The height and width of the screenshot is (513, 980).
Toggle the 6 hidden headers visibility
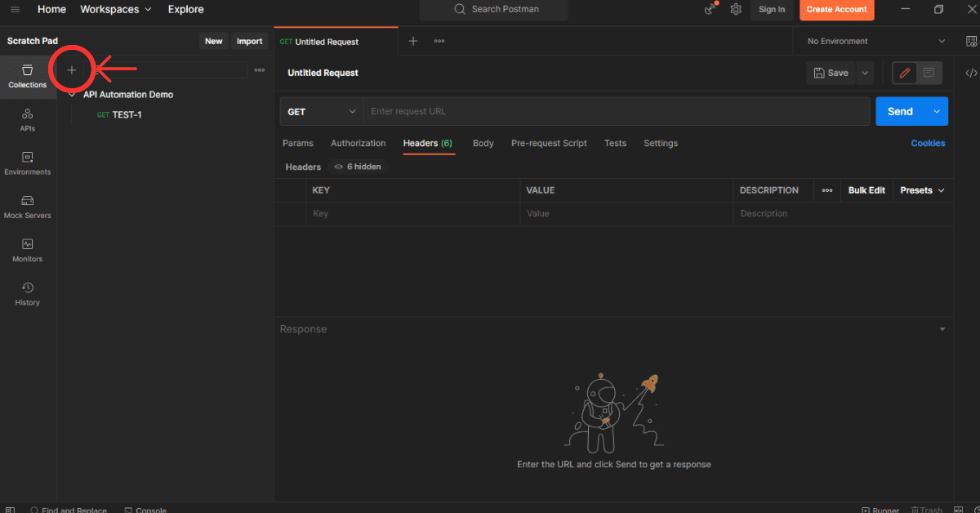tap(357, 167)
